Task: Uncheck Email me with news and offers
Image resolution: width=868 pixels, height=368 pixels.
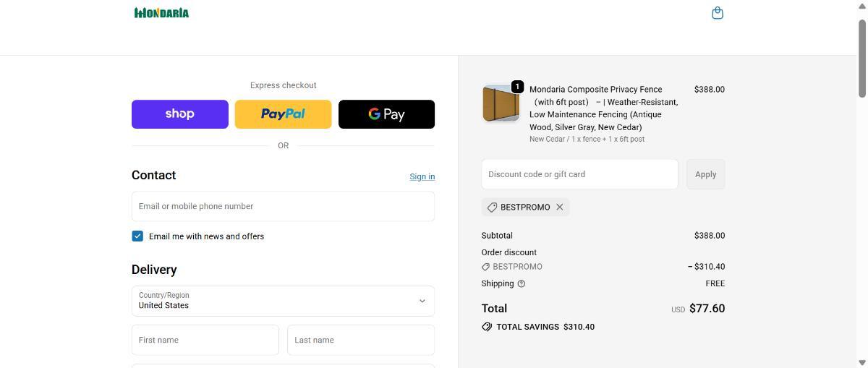Action: pyautogui.click(x=137, y=236)
